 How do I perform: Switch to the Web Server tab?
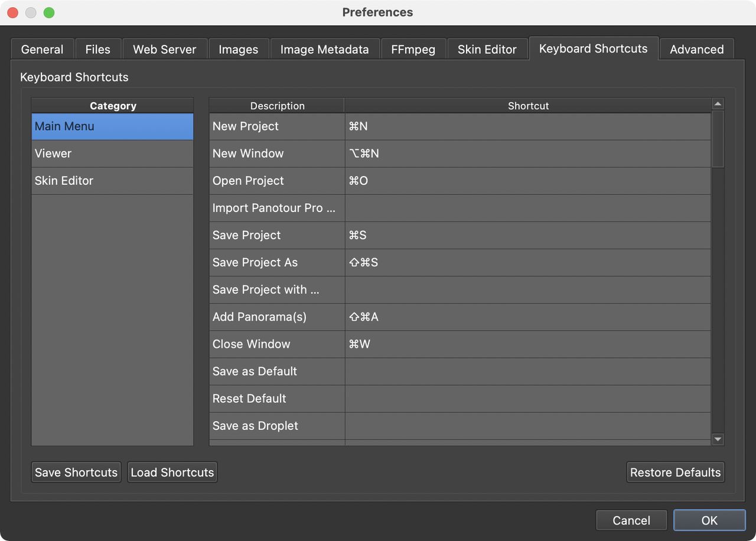[164, 49]
